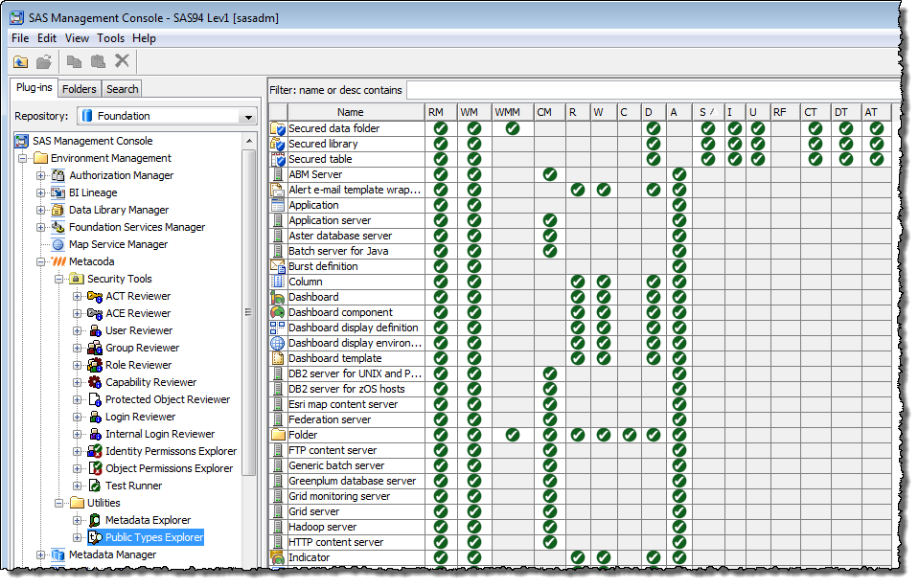The height and width of the screenshot is (588, 919).
Task: Switch to the Folders tab
Action: 80,89
